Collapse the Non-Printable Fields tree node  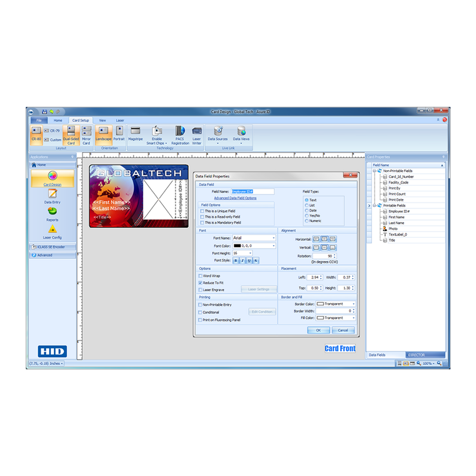pos(374,171)
